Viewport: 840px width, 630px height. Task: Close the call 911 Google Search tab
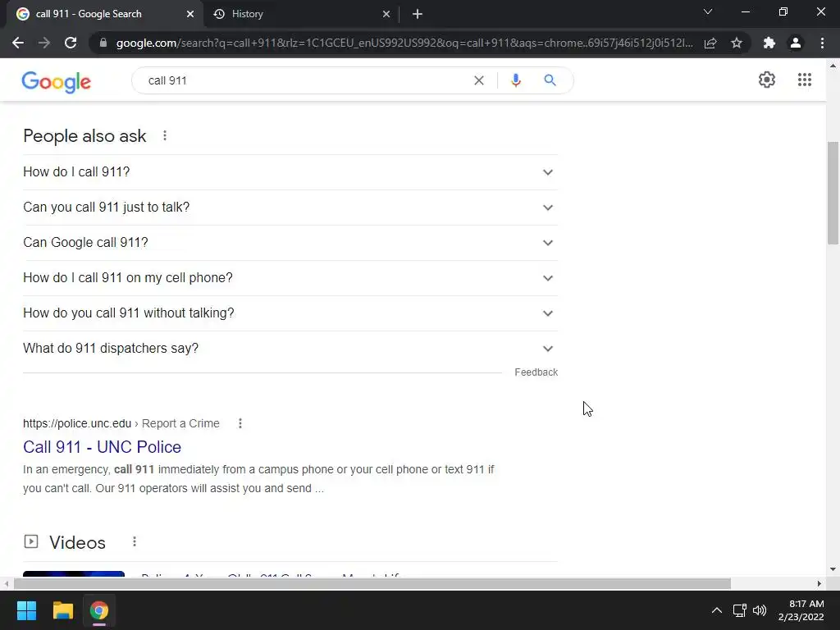click(x=190, y=15)
